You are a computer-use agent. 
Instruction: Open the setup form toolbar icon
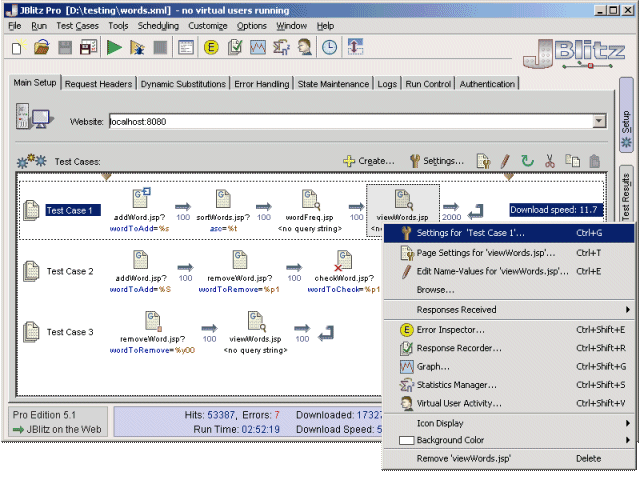[186, 48]
